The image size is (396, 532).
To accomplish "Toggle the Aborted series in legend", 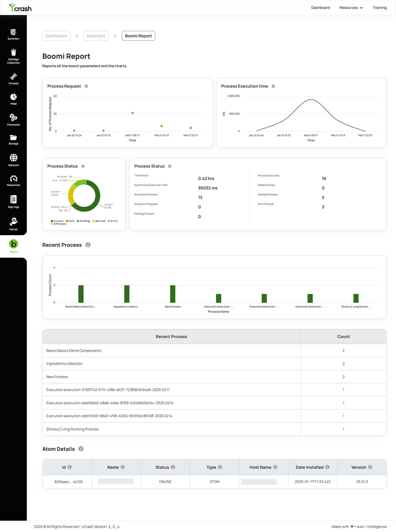I will click(x=99, y=221).
